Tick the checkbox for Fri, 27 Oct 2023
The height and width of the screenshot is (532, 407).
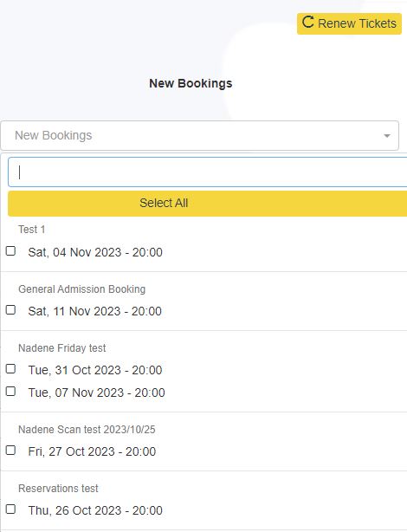click(11, 451)
